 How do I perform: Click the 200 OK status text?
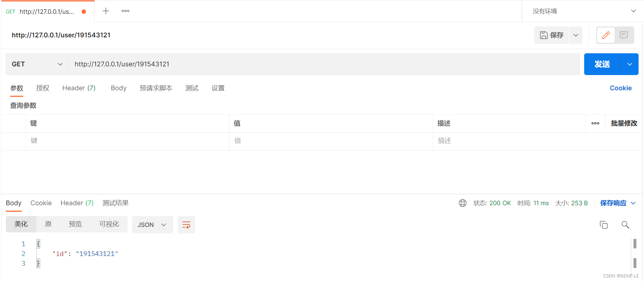click(x=500, y=203)
